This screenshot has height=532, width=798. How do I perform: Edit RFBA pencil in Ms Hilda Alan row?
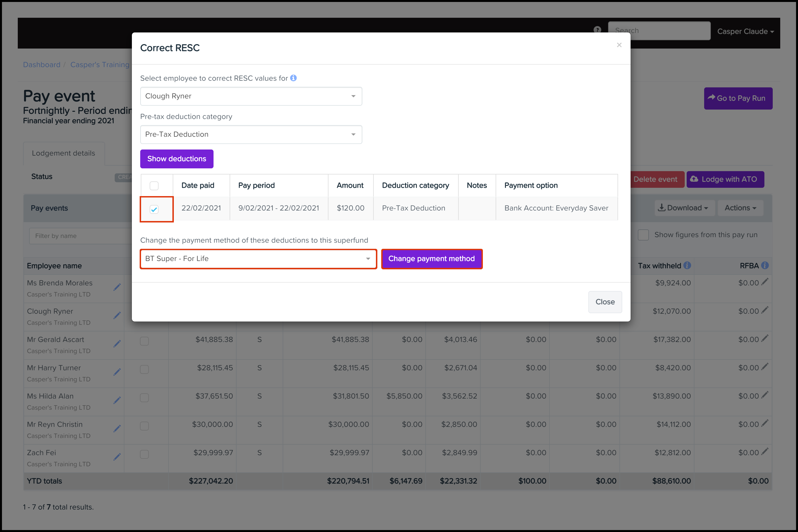765,395
